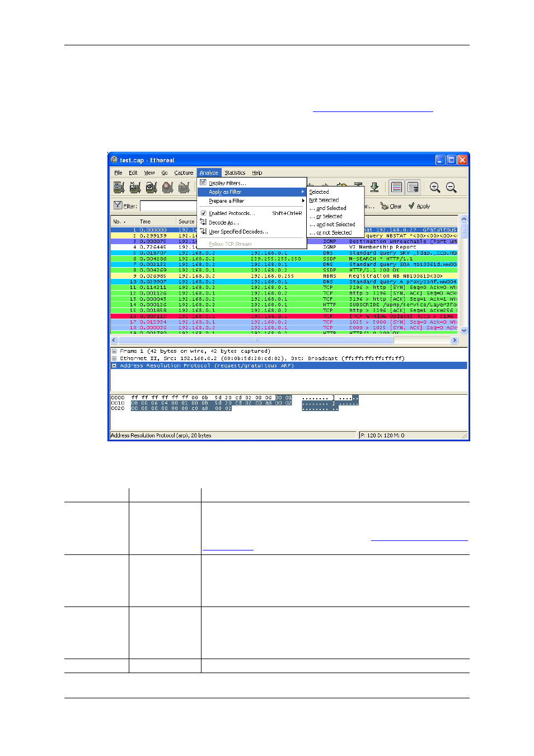Screen dimensions: 534x756
Task: Open the Statistics menu
Action: (235, 172)
